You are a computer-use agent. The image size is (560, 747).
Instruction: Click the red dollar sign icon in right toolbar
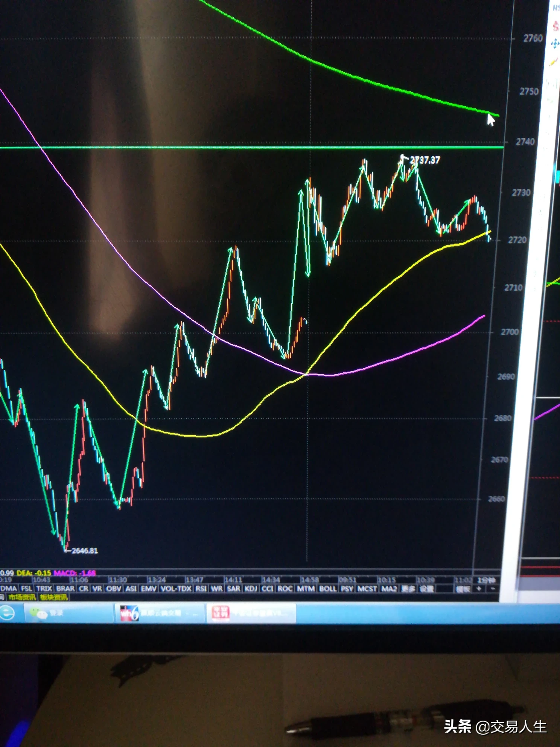pyautogui.click(x=555, y=26)
